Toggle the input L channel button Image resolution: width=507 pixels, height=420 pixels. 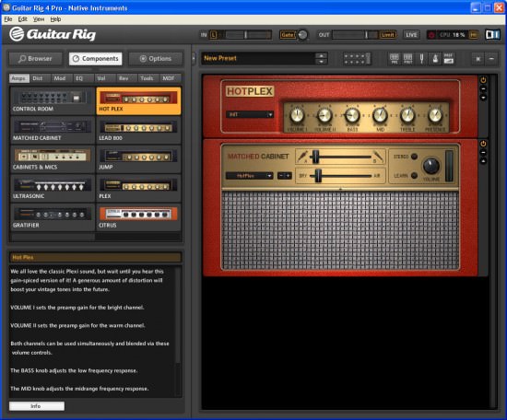tap(214, 35)
